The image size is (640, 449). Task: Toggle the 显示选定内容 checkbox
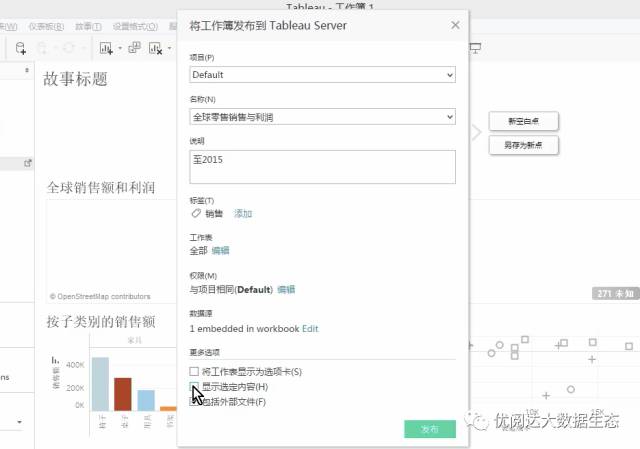click(195, 387)
